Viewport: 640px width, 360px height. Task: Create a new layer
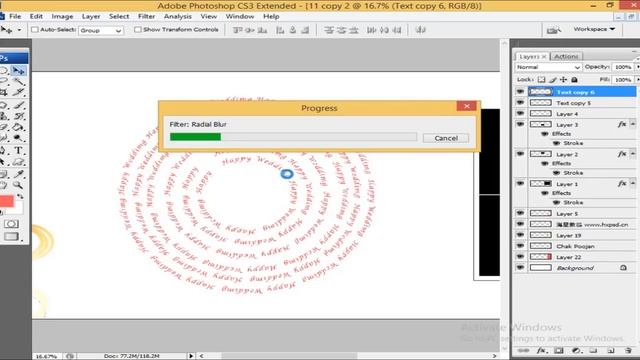611,351
